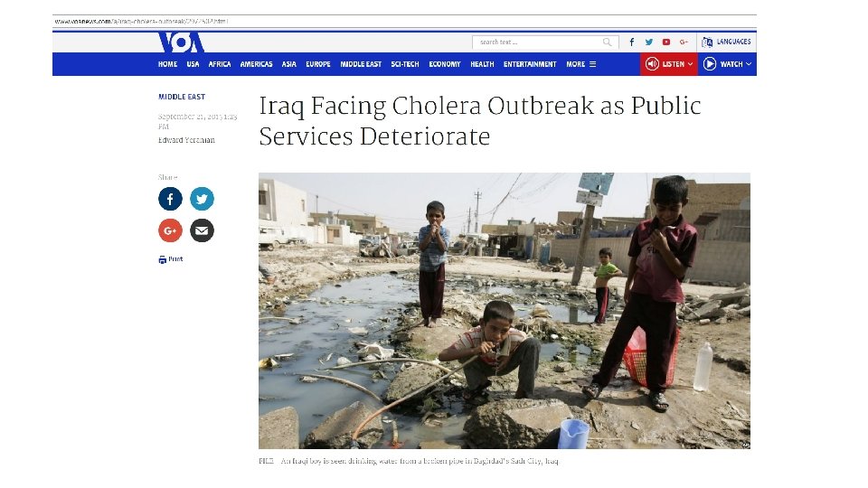Go to the Health section
868x488 pixels.
(x=482, y=64)
